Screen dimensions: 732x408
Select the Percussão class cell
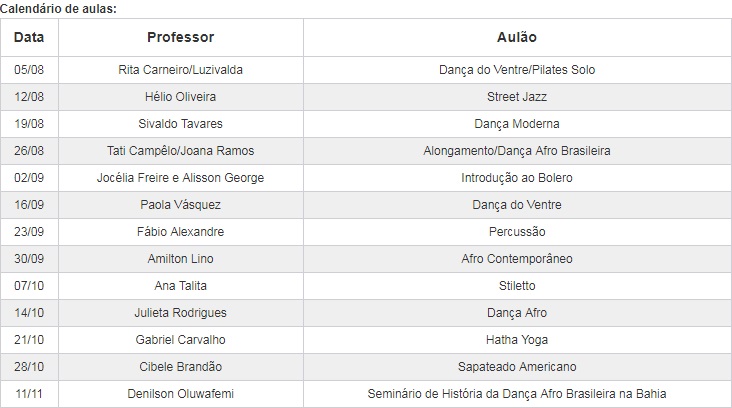[x=517, y=232]
